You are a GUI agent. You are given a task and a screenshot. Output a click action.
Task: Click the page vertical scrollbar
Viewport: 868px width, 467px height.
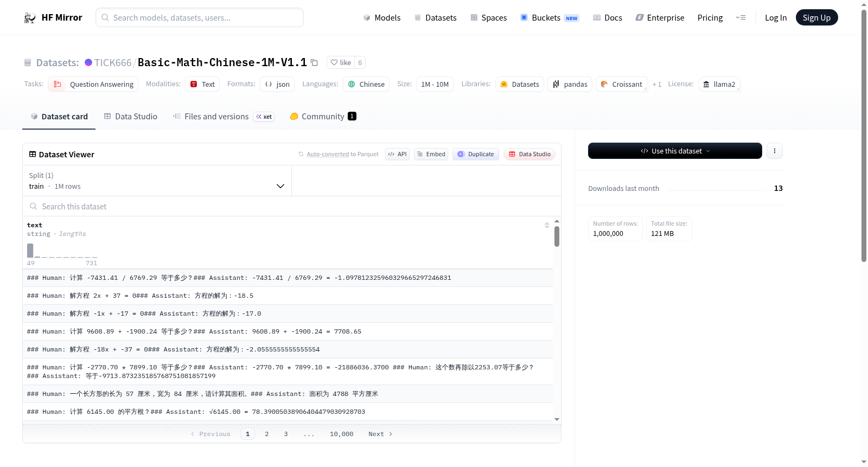[x=864, y=136]
